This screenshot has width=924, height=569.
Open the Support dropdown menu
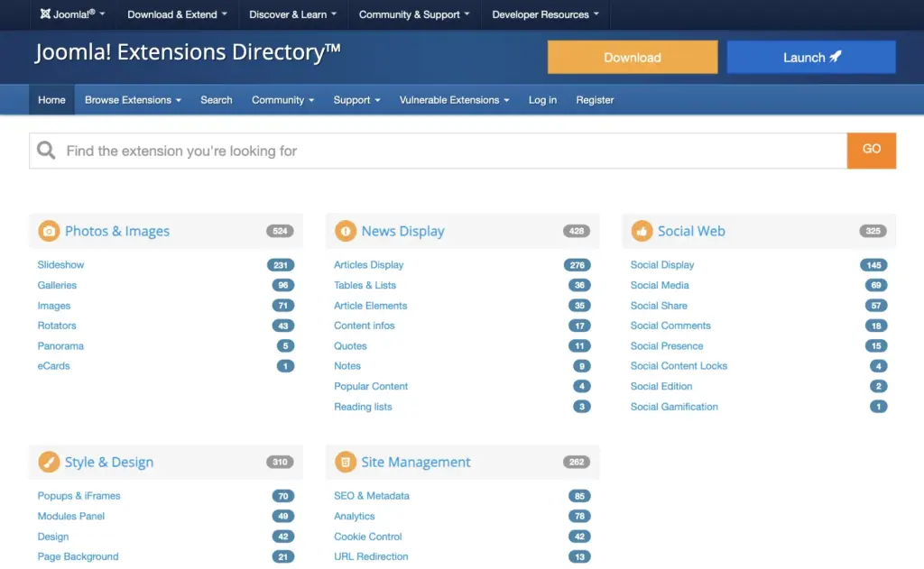[356, 100]
